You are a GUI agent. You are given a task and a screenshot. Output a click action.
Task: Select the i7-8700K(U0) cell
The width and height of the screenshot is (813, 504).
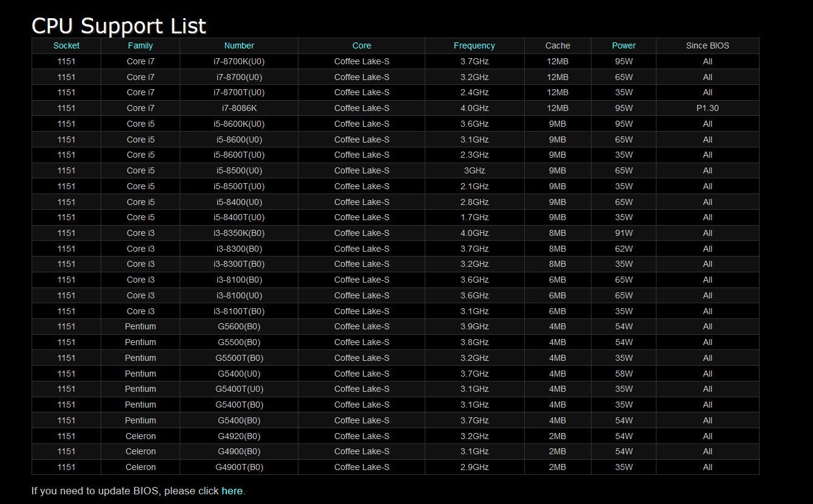(239, 61)
